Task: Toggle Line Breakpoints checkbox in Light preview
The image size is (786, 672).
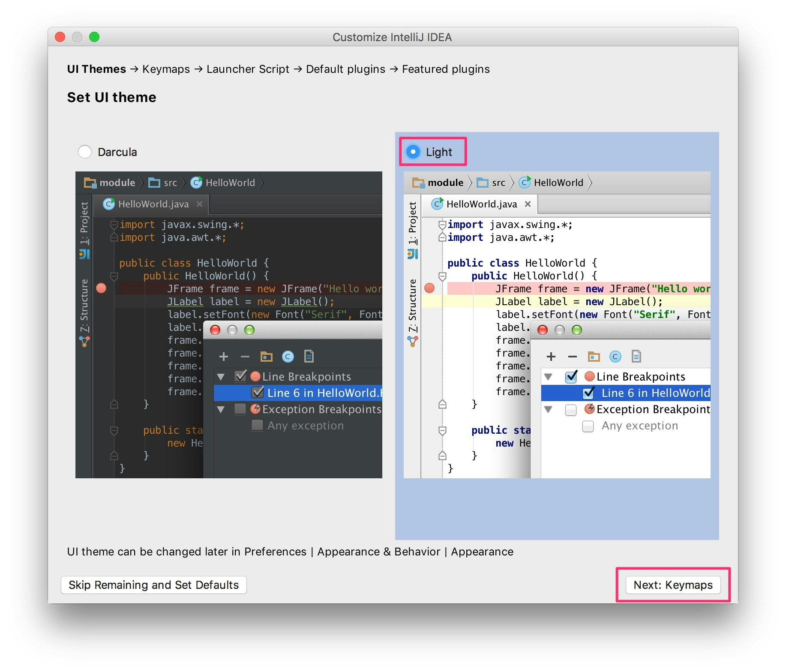Action: click(x=571, y=376)
